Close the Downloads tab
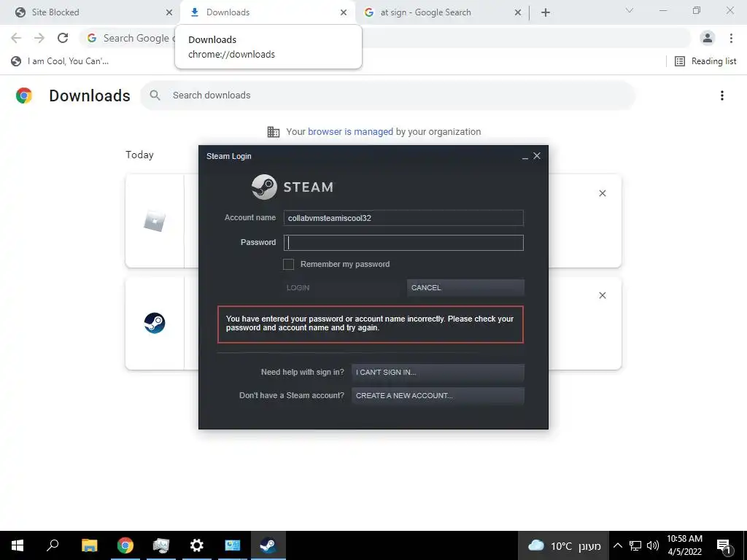 point(344,12)
